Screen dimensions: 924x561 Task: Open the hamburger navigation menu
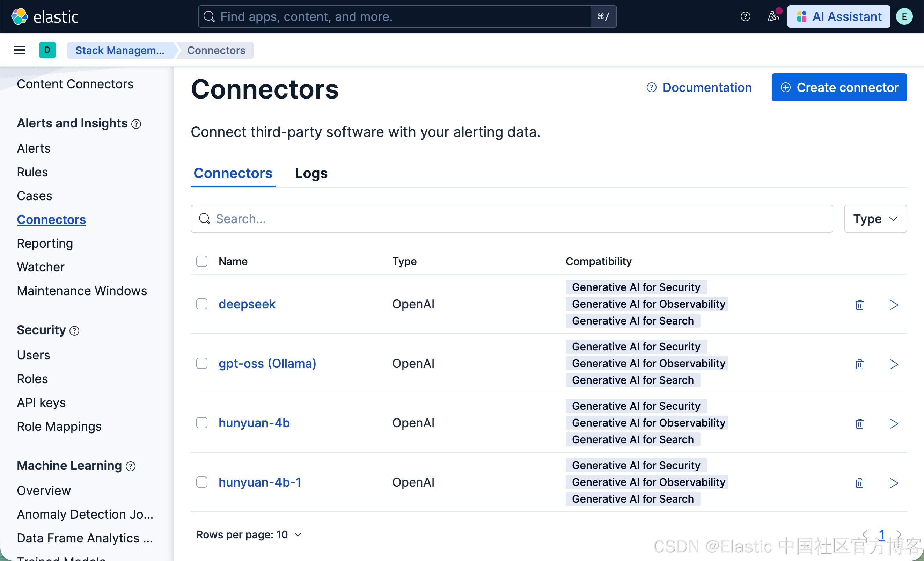click(x=20, y=50)
